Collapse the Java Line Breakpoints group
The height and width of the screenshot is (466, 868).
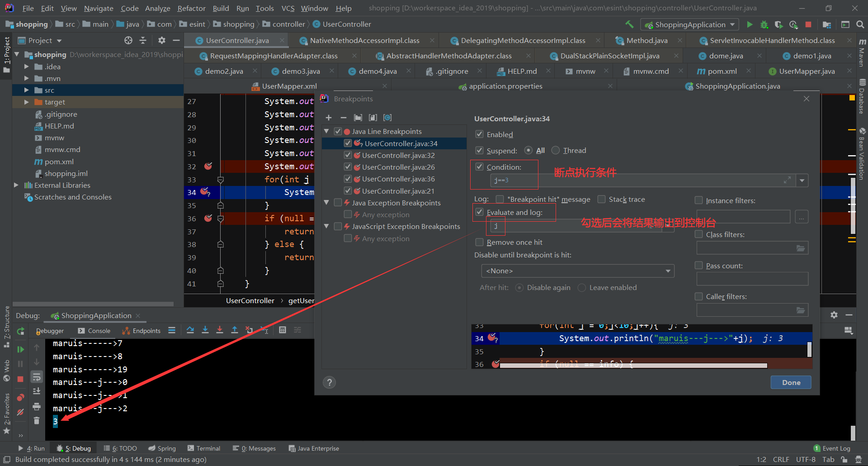click(x=326, y=131)
